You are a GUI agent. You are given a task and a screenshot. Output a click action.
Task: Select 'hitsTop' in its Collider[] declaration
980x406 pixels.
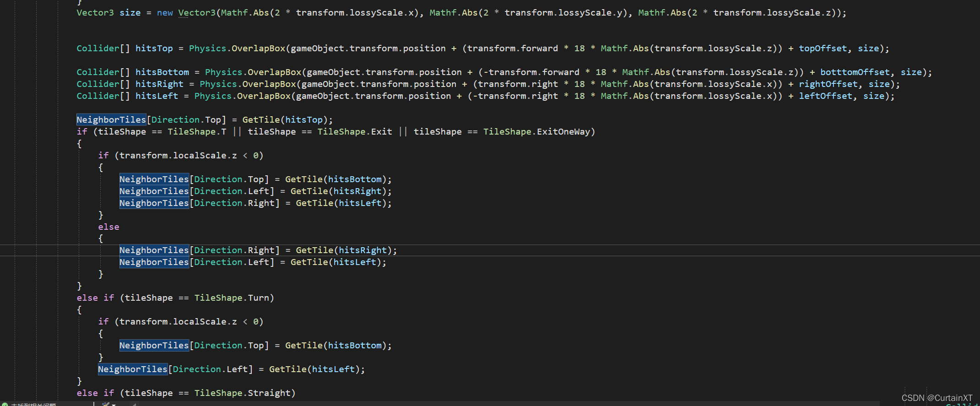point(154,49)
